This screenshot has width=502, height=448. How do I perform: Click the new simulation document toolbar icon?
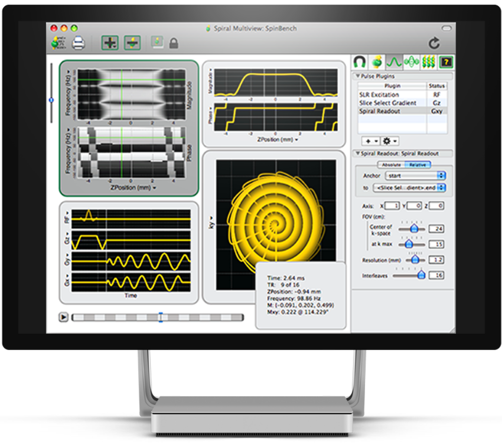coord(59,43)
